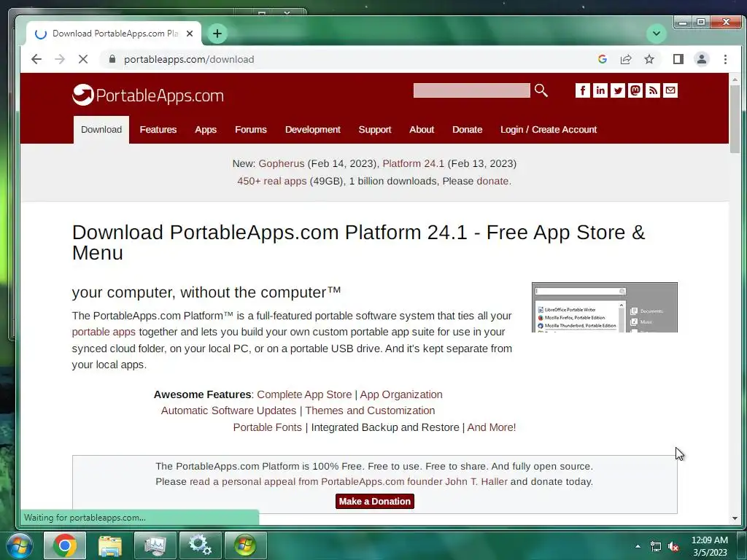
Task: Click Chrome in the taskbar
Action: [65, 545]
